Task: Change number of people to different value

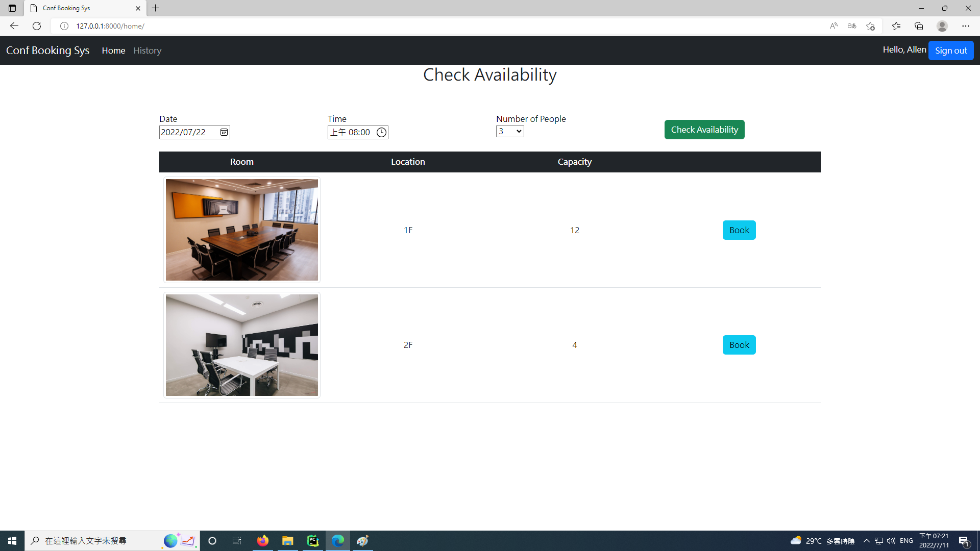Action: (509, 131)
